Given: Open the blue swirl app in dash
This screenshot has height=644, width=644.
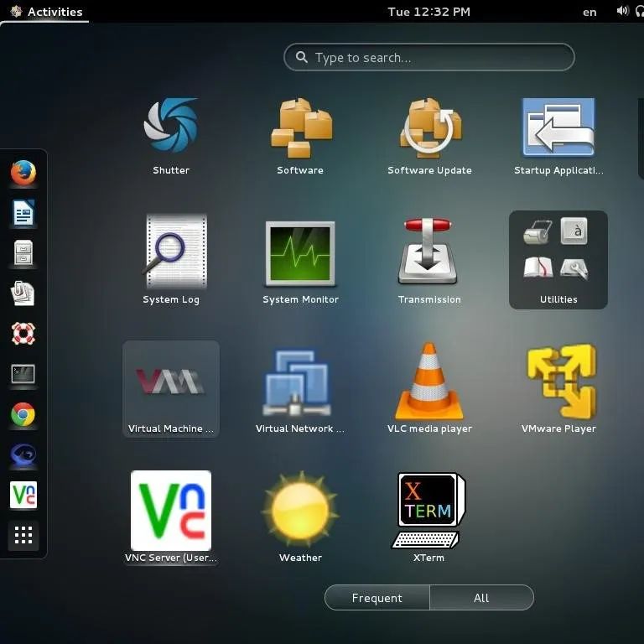Looking at the screenshot, I should (23, 454).
